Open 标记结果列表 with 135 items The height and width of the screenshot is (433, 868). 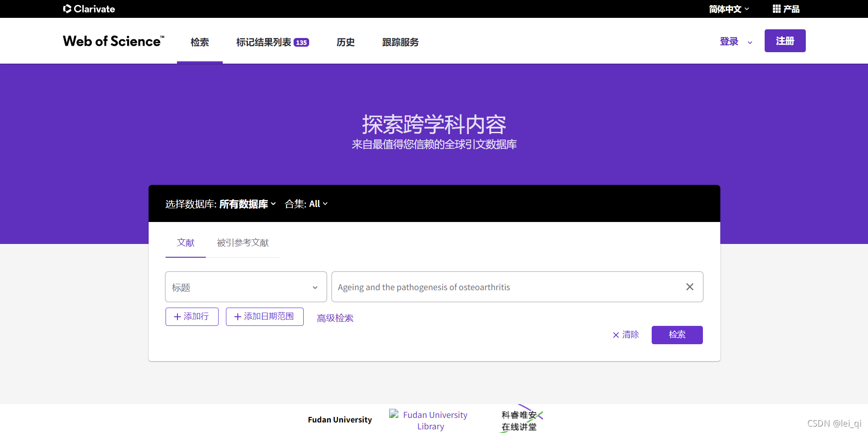[273, 42]
